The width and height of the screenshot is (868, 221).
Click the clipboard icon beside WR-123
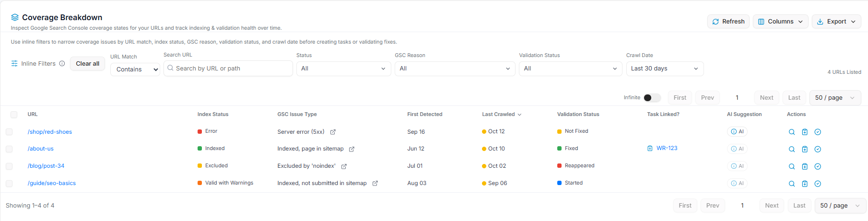[x=650, y=148]
